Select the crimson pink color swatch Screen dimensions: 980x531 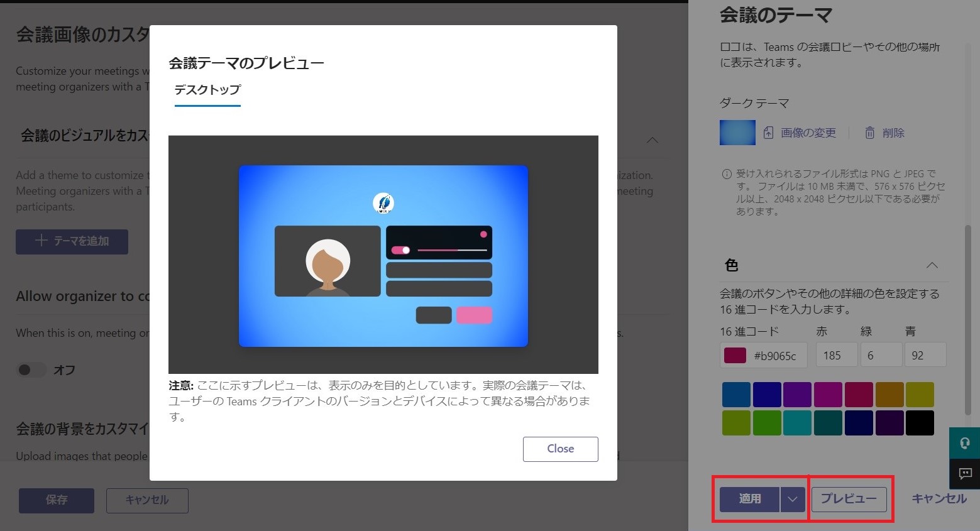coord(859,395)
